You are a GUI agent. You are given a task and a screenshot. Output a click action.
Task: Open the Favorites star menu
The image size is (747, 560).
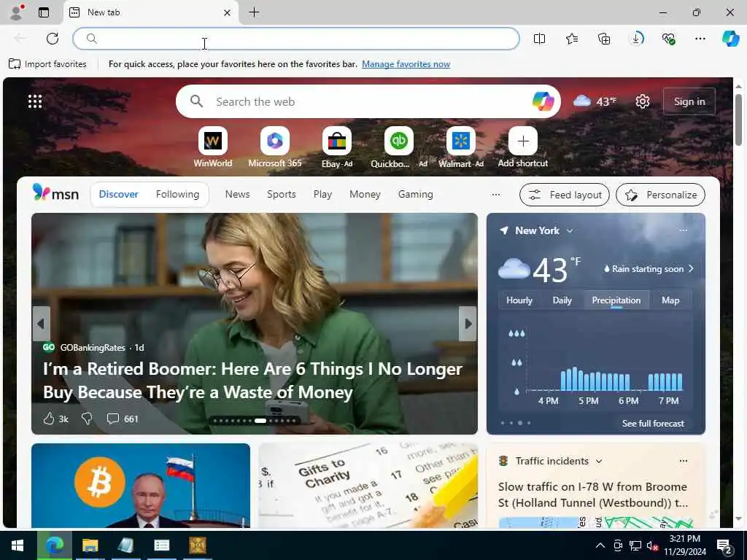click(572, 39)
